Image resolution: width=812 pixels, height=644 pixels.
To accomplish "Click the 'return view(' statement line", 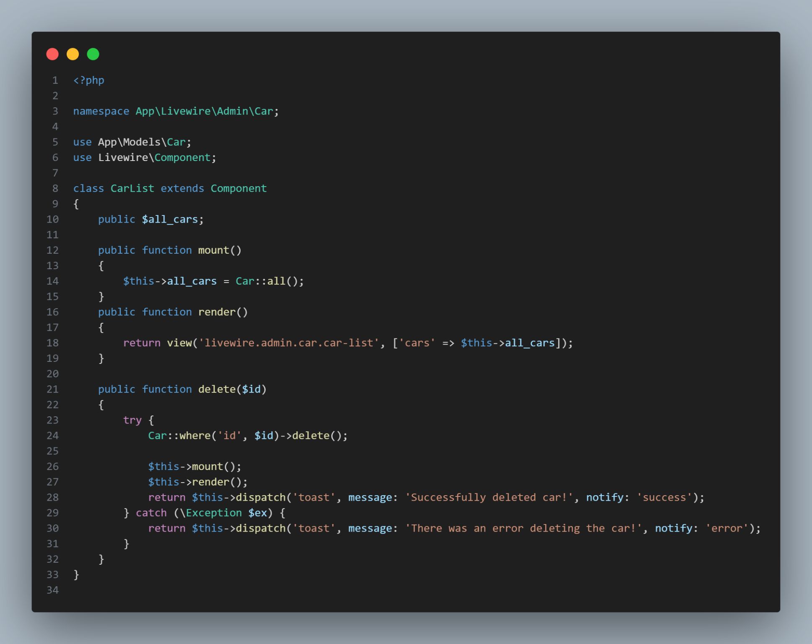I will 348,343.
